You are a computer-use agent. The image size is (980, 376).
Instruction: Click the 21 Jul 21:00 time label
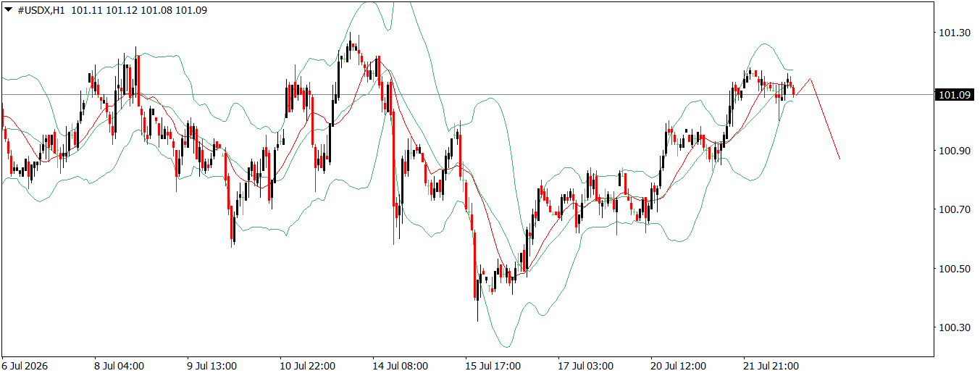(x=771, y=366)
